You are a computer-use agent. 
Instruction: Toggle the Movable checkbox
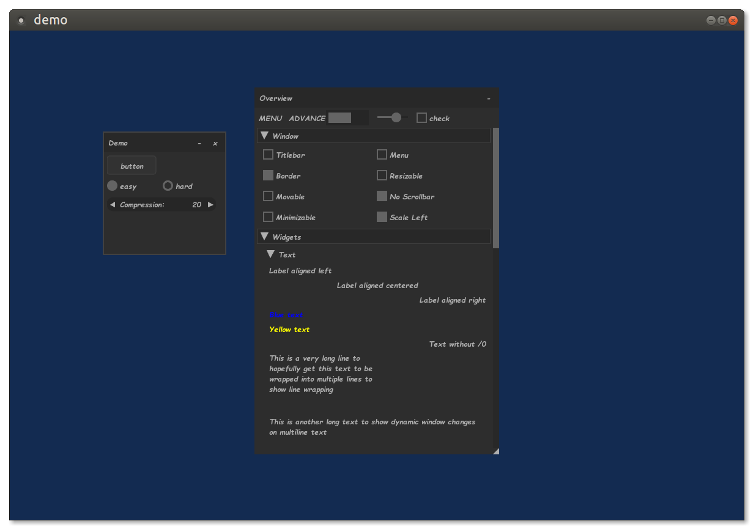point(268,196)
